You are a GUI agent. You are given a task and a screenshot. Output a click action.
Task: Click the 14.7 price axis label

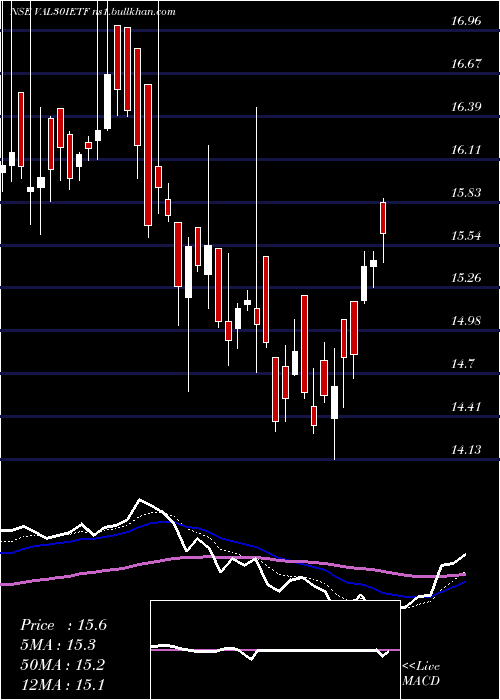(462, 364)
